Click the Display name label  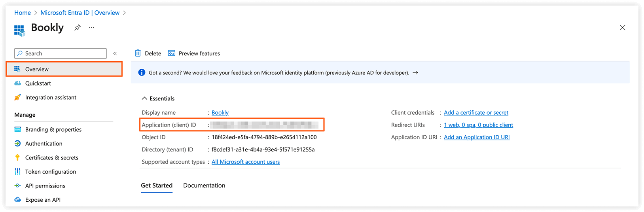click(159, 113)
